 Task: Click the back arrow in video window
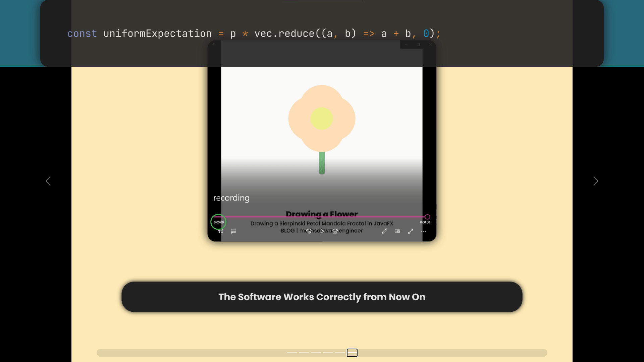[214, 44]
